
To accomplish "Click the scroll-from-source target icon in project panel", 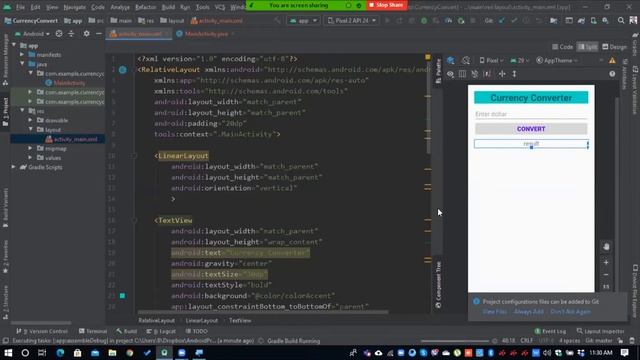I will (59, 34).
